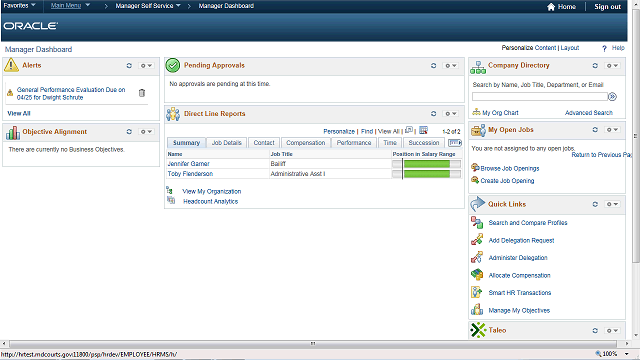This screenshot has width=640, height=360.
Task: Switch to the Compensation tab
Action: [x=305, y=142]
